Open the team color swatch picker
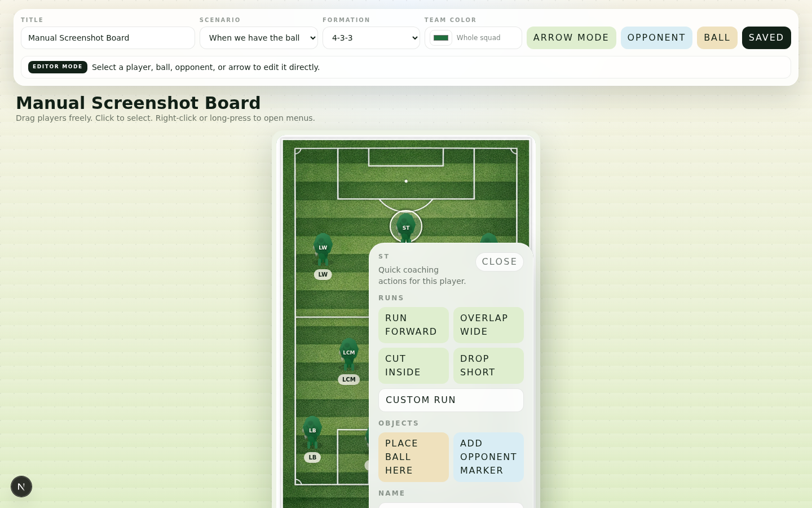 point(441,38)
